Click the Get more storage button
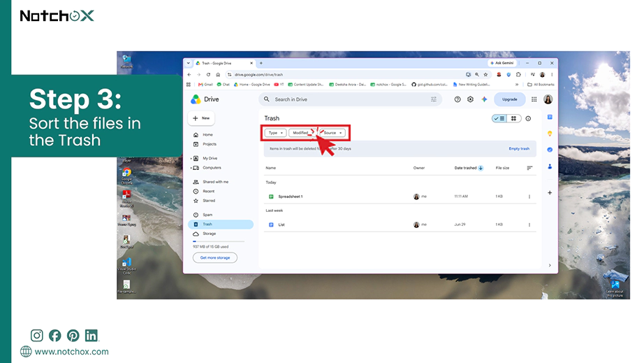Screen dimensions: 644x363 point(215,258)
